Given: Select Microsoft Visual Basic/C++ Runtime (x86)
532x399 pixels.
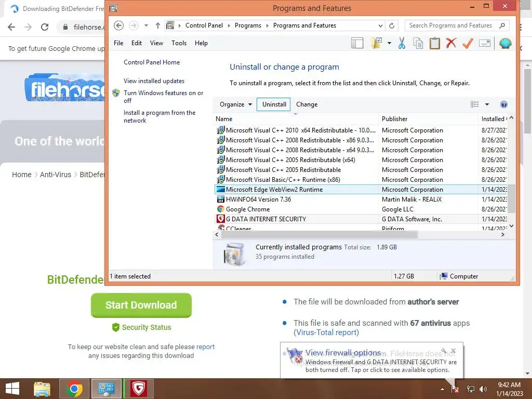Looking at the screenshot, I should pyautogui.click(x=361, y=179).
